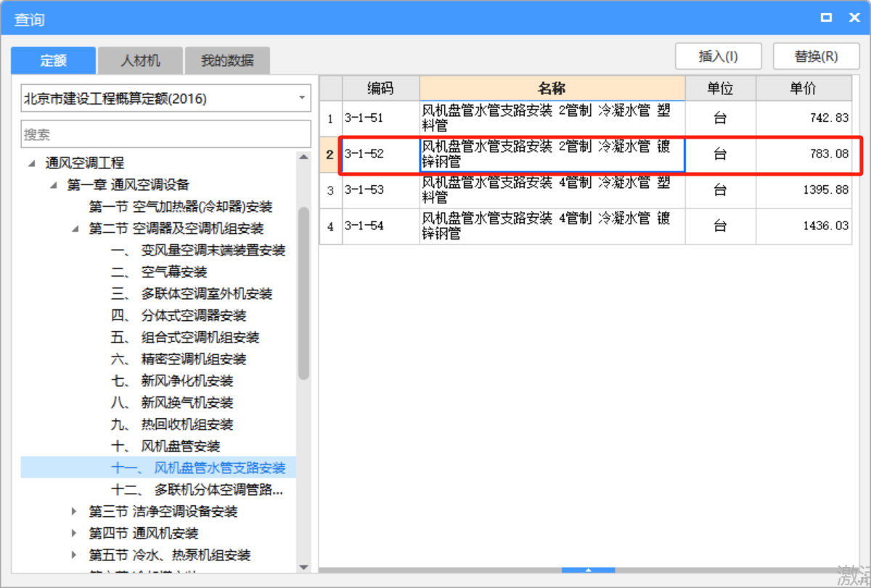Select 九、热回收机组安装
This screenshot has height=588, width=871.
172,425
